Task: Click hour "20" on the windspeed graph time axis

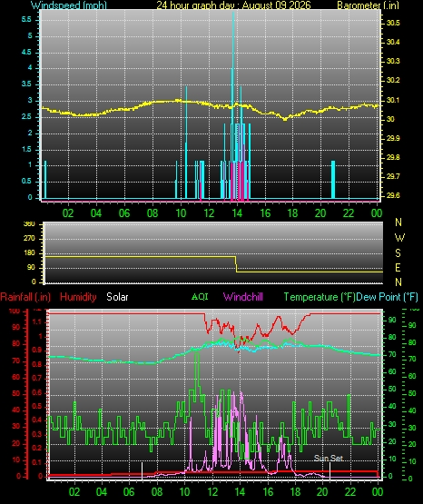Action: tap(320, 213)
